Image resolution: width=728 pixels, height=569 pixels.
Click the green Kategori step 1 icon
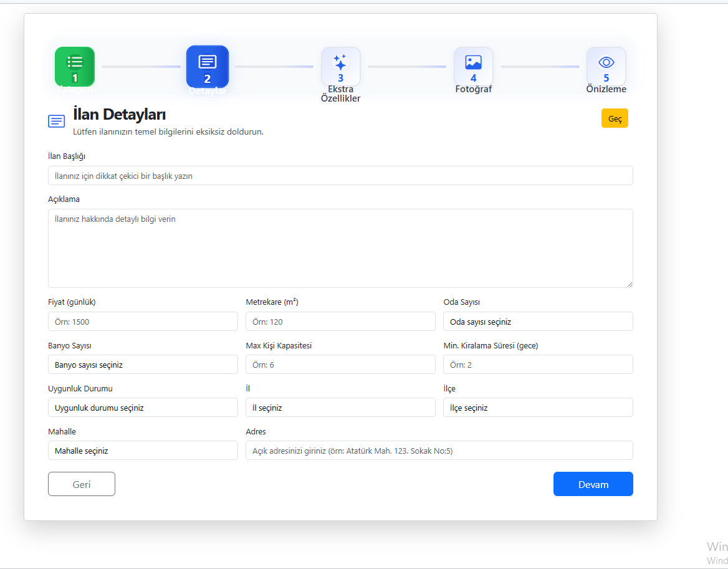[x=75, y=66]
